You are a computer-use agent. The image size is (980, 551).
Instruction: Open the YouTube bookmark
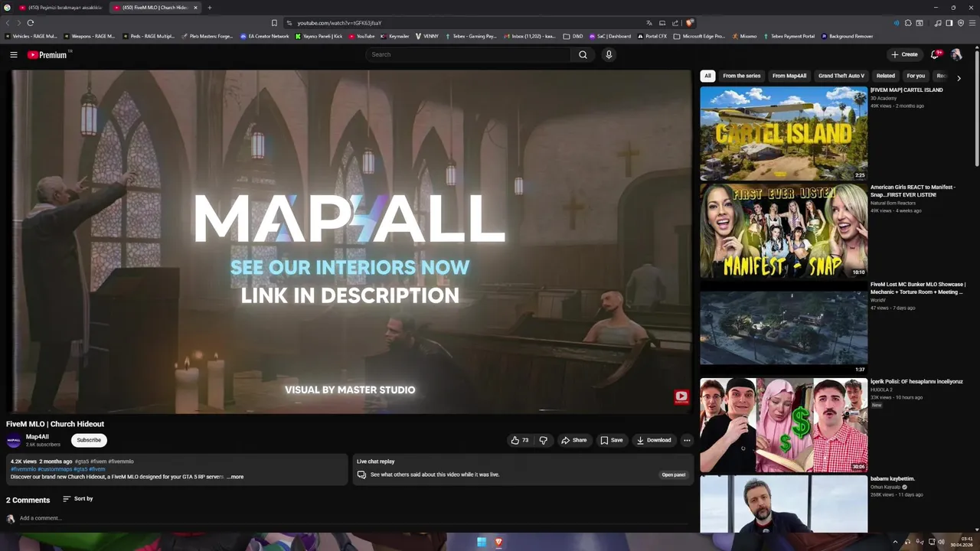tap(362, 36)
